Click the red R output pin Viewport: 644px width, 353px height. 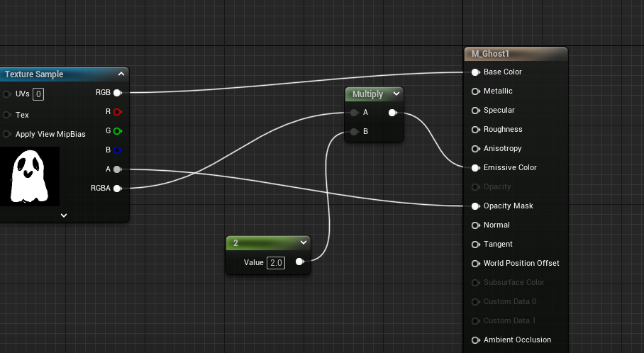tap(117, 112)
